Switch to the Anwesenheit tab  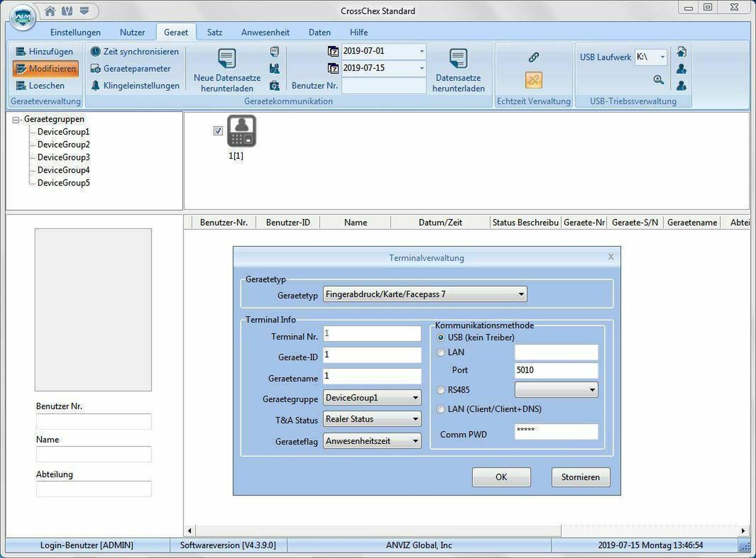(265, 32)
